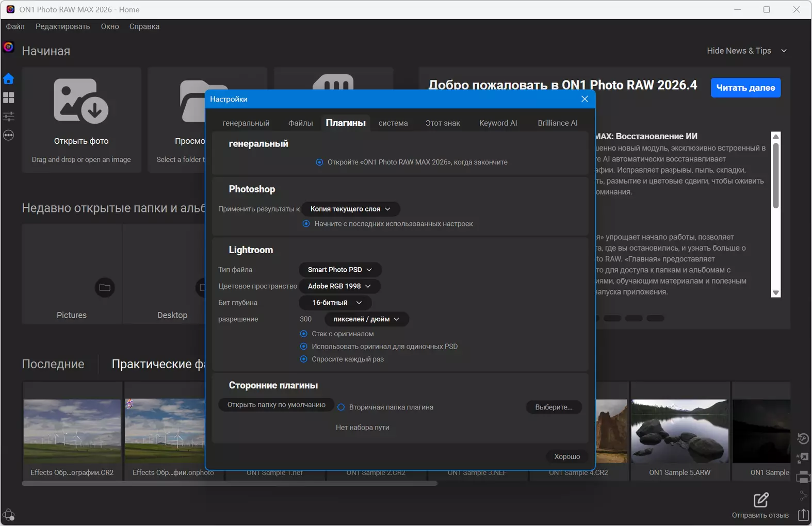
Task: Click the horizontal scrollbar under the thumbnails
Action: [230, 484]
